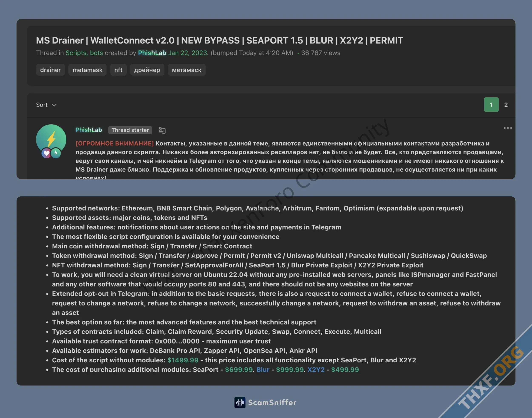Click the $999.99 Blur price
This screenshot has width=532, height=418.
290,370
